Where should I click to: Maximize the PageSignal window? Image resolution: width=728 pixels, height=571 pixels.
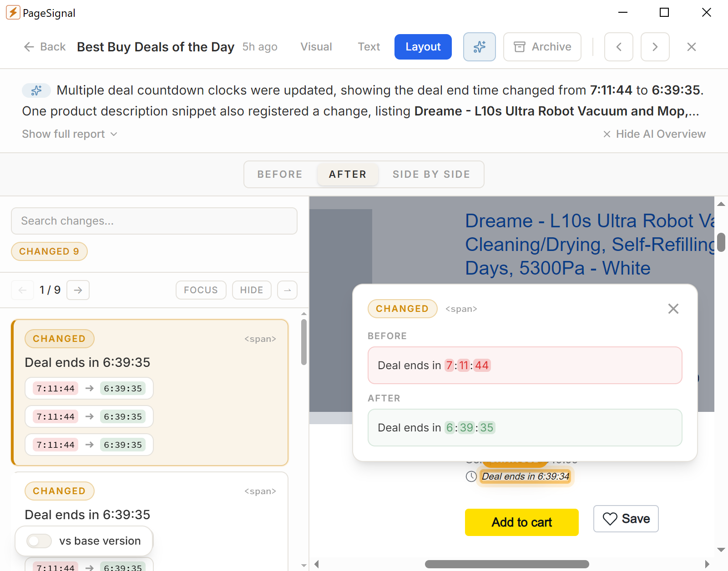point(664,13)
